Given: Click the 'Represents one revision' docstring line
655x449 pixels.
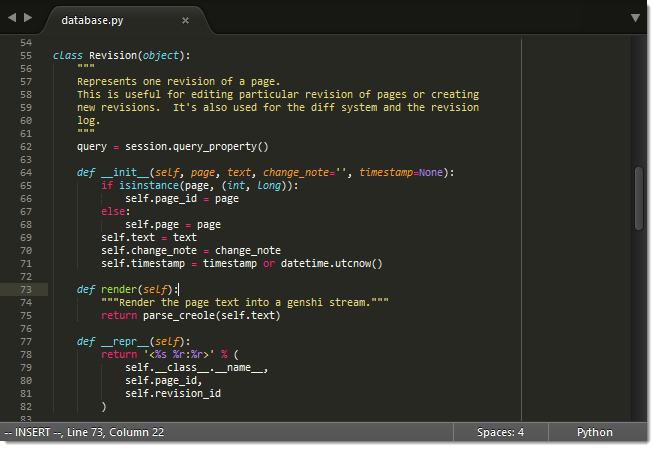Looking at the screenshot, I should (x=178, y=81).
